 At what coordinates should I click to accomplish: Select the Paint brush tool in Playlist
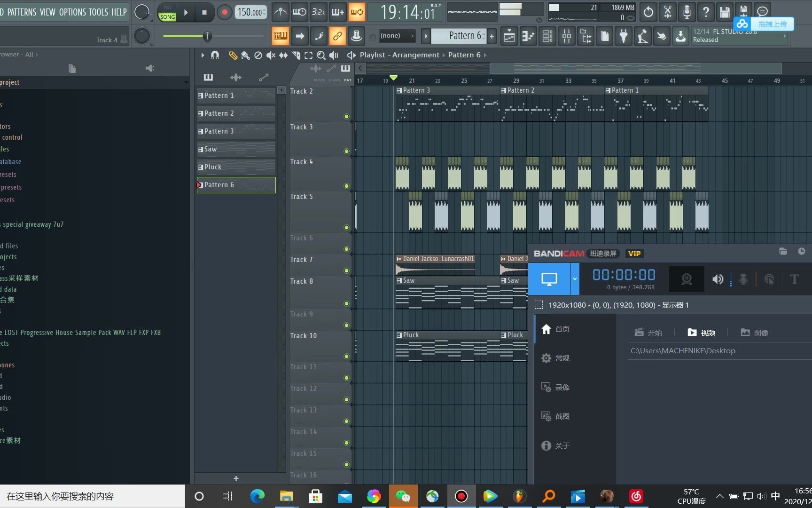click(x=245, y=56)
